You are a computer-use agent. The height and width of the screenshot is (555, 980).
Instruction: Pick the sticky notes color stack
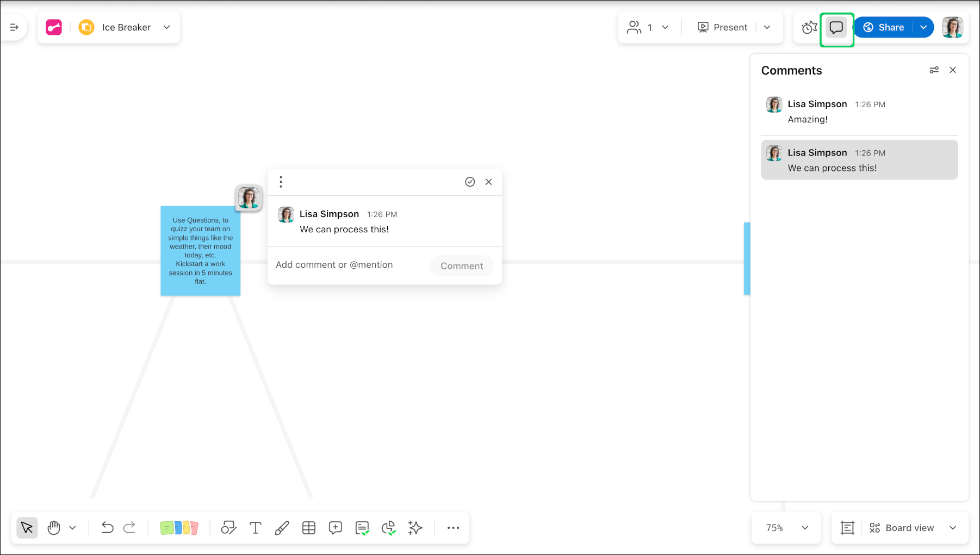tap(179, 528)
